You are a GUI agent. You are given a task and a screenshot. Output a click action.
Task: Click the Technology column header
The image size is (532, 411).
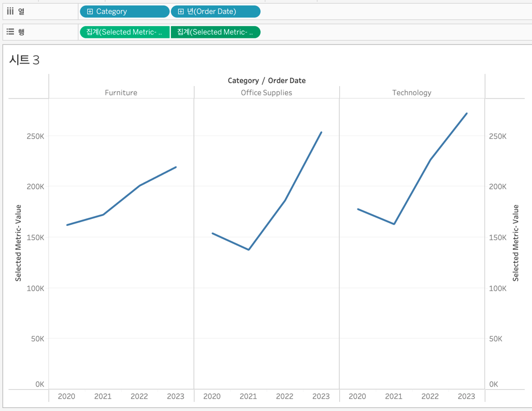(x=412, y=93)
